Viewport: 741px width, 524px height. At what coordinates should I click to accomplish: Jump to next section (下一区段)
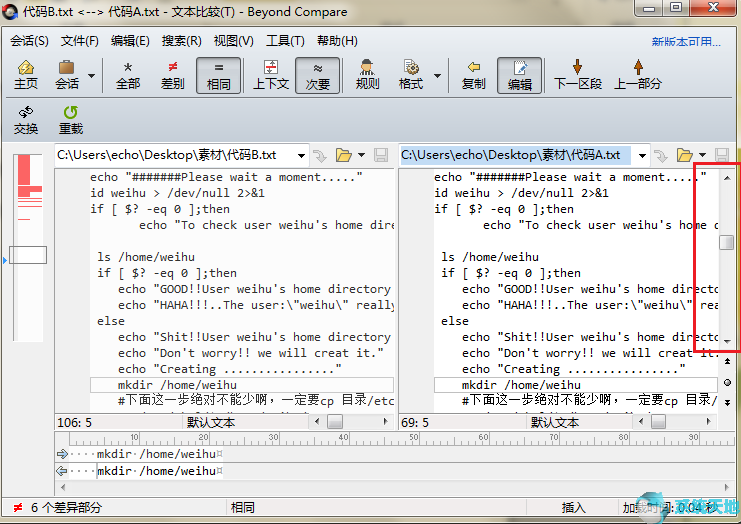tap(577, 75)
